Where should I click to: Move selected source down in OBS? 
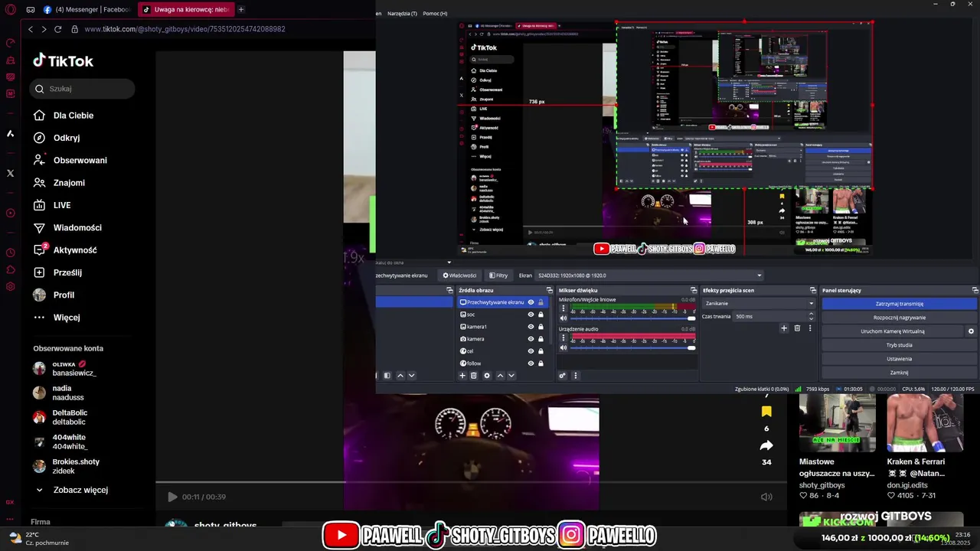511,376
